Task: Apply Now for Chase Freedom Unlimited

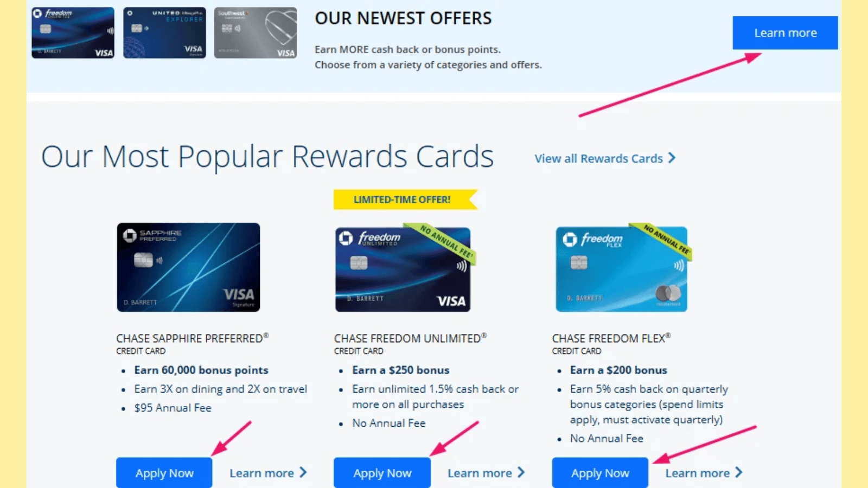Action: coord(382,473)
